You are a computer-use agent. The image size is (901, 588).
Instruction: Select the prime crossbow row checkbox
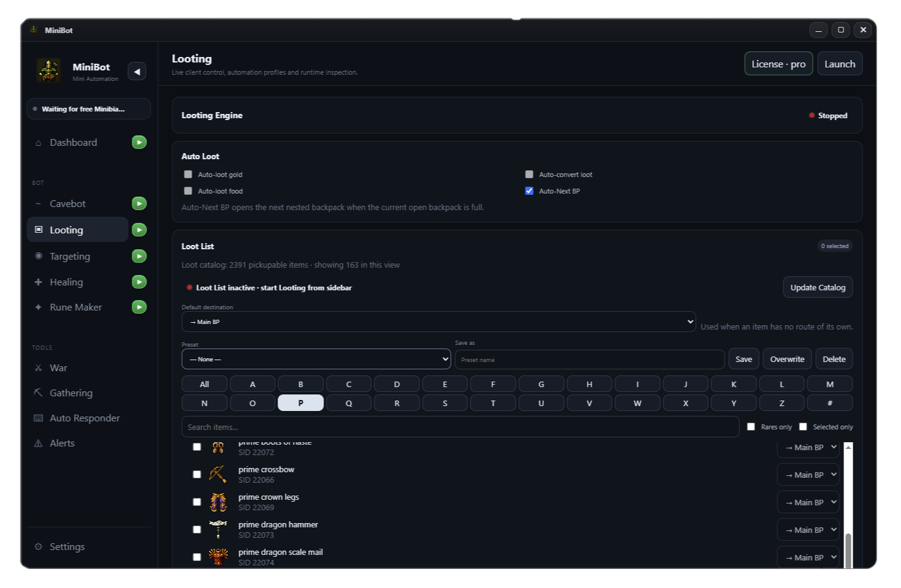point(197,474)
